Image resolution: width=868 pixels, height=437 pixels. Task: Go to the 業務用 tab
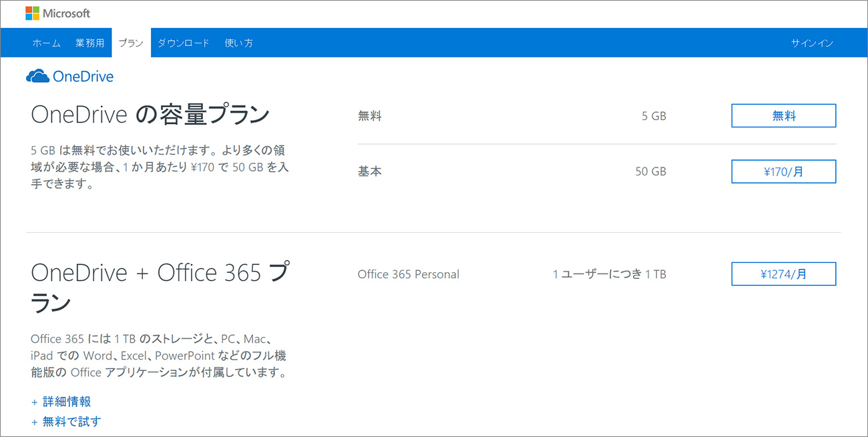90,43
